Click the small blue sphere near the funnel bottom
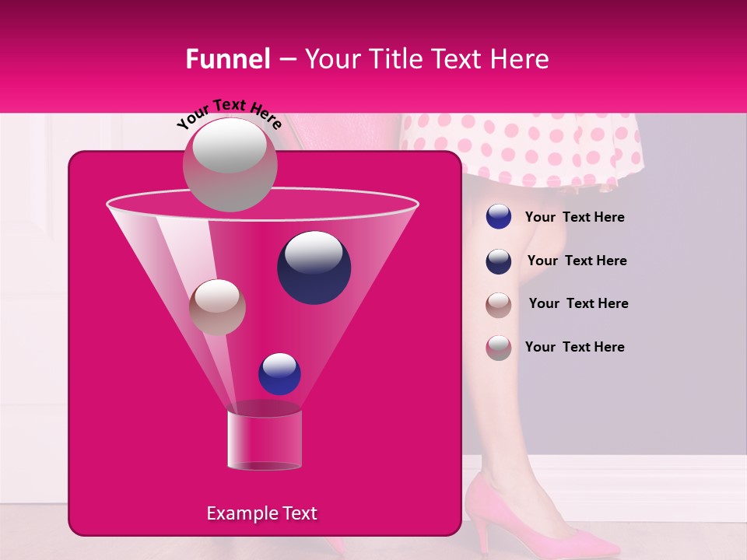This screenshot has width=747, height=560. [x=279, y=373]
